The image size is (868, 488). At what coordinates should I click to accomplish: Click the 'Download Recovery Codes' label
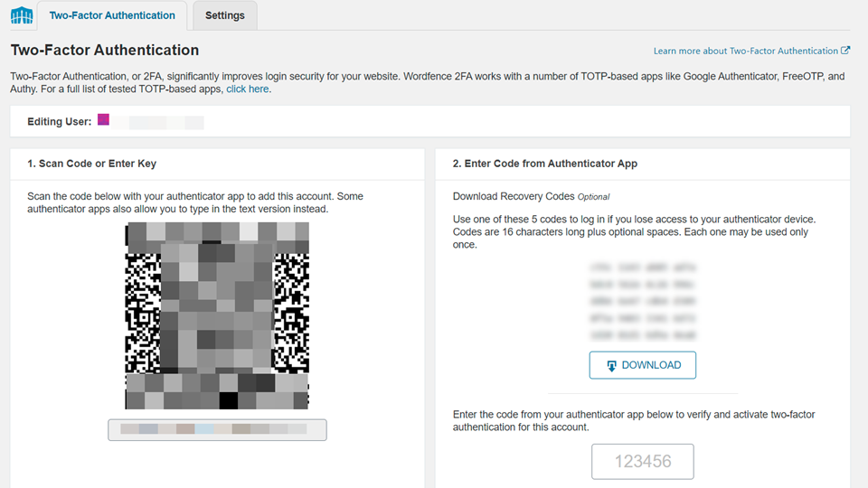coord(513,196)
